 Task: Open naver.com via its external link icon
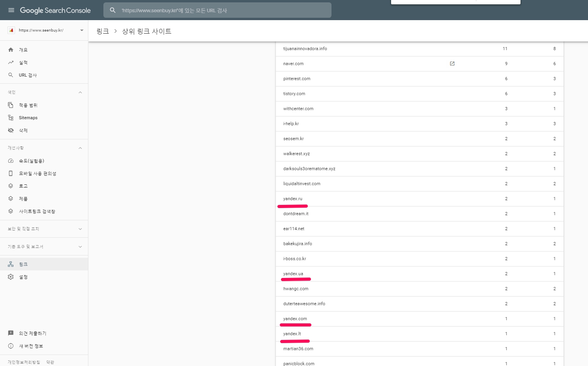tap(452, 64)
